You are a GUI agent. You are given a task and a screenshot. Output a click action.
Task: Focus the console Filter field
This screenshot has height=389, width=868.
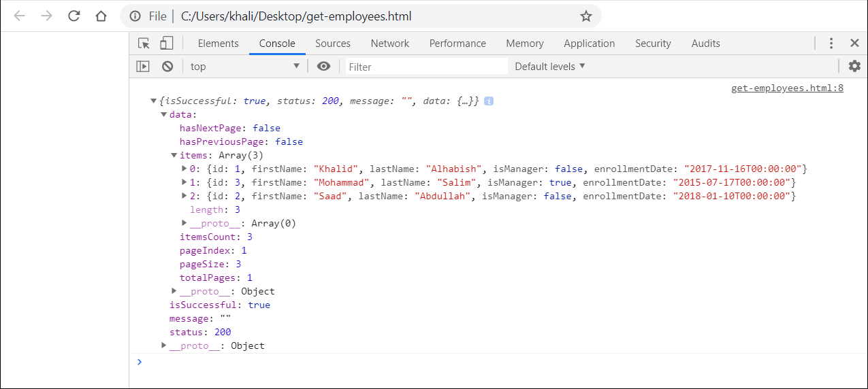pos(427,67)
